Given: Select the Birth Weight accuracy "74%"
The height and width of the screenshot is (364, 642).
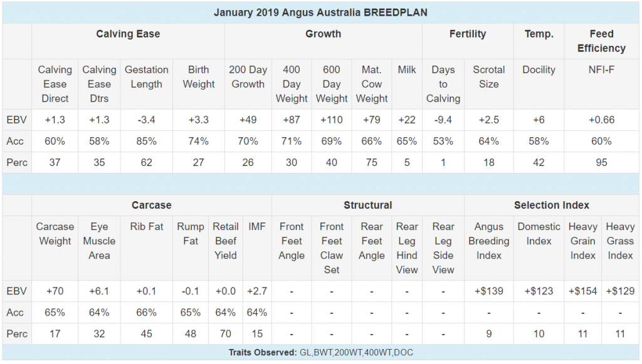Looking at the screenshot, I should pos(199,141).
